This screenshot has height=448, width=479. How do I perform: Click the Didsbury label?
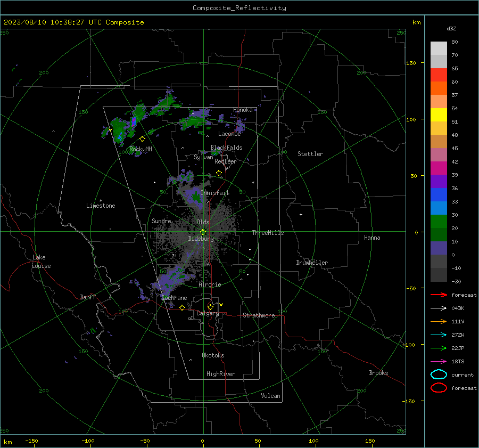(201, 239)
